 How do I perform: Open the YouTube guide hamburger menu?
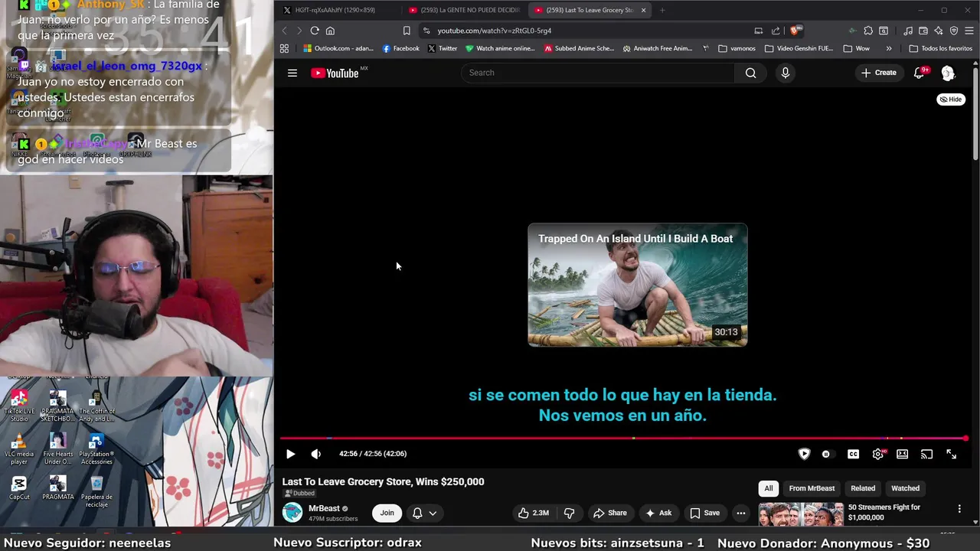tap(292, 73)
